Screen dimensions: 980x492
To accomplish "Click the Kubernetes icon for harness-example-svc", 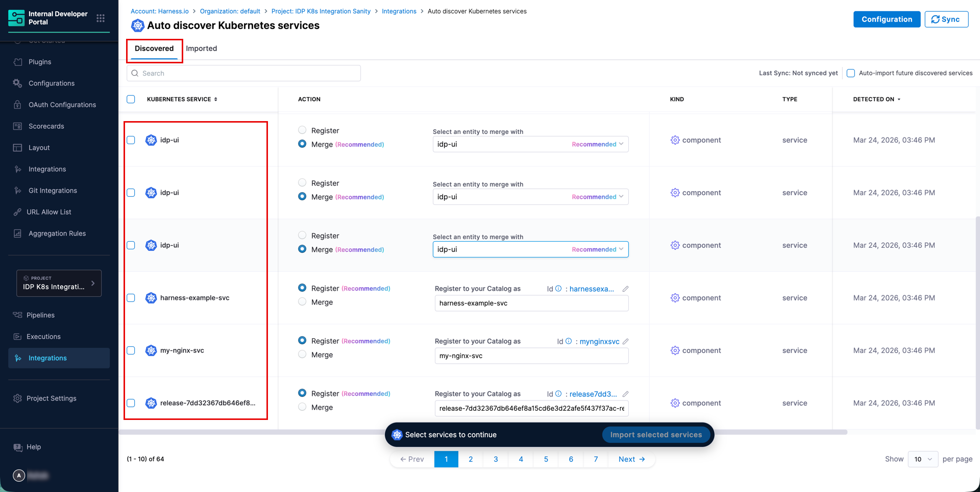I will pyautogui.click(x=151, y=298).
